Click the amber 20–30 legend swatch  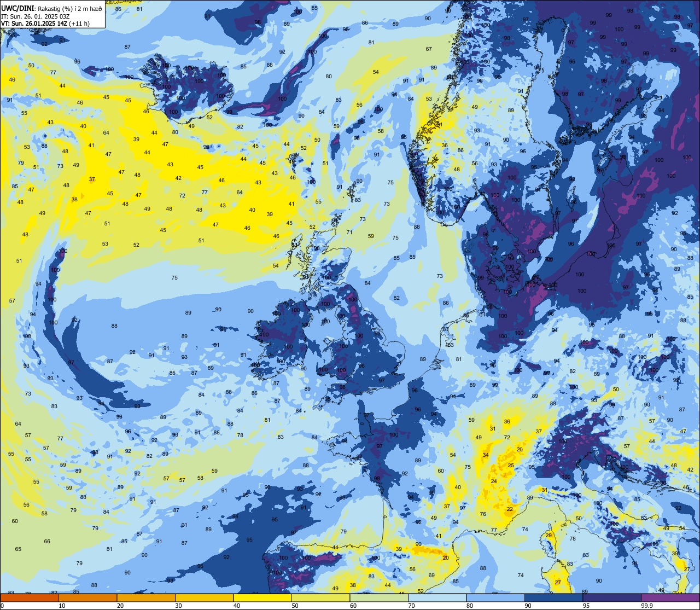tap(146, 598)
